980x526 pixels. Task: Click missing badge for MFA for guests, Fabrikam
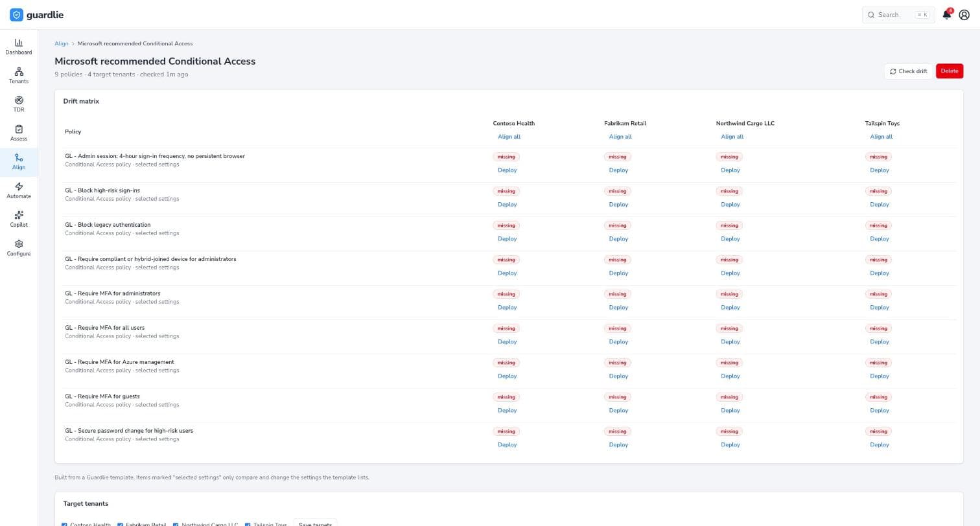[x=618, y=397]
